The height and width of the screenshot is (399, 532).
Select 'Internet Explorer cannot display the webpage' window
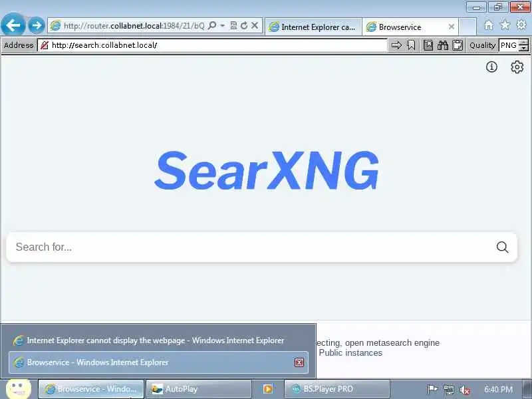point(158,340)
